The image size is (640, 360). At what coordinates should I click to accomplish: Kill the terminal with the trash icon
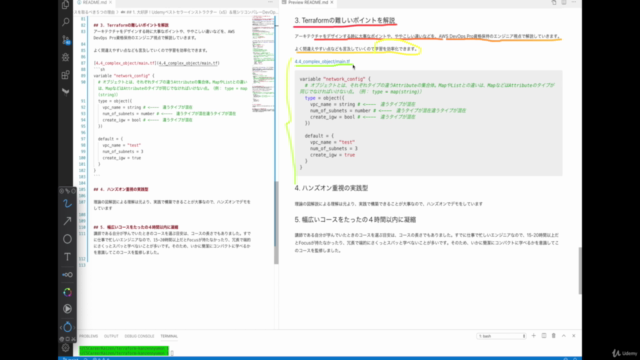(x=553, y=336)
